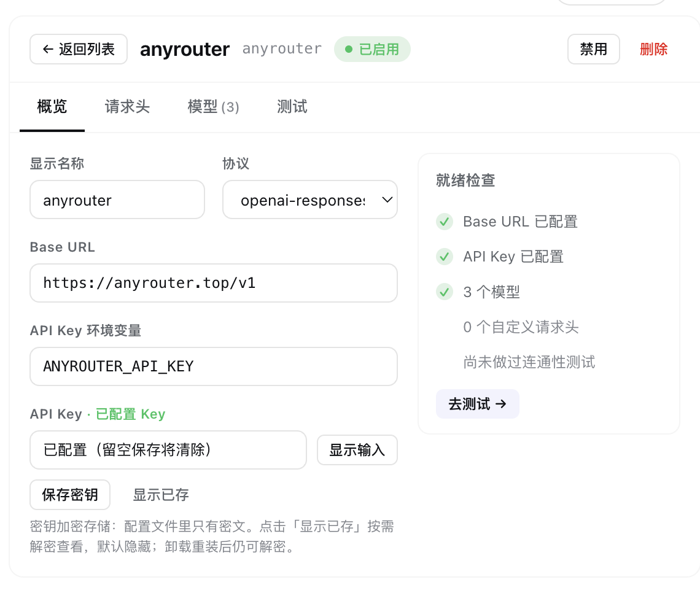This screenshot has width=700, height=604.
Task: Click the 密钥加密存储 help text
Action: (212, 536)
